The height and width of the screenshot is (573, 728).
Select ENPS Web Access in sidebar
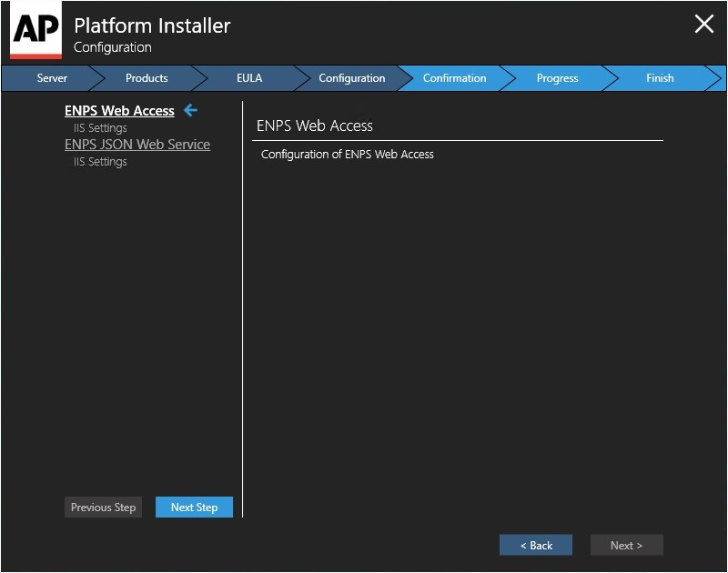point(119,110)
